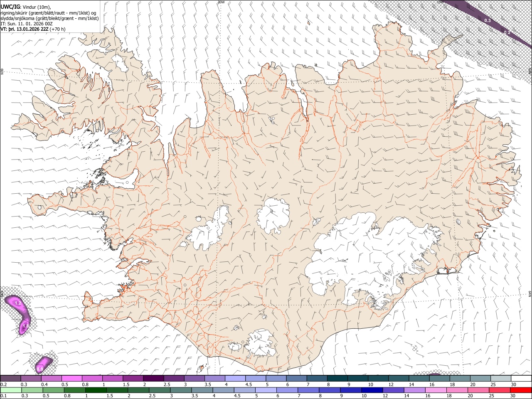Pick bottom-row pink swatch between 16 and 18

436,390
